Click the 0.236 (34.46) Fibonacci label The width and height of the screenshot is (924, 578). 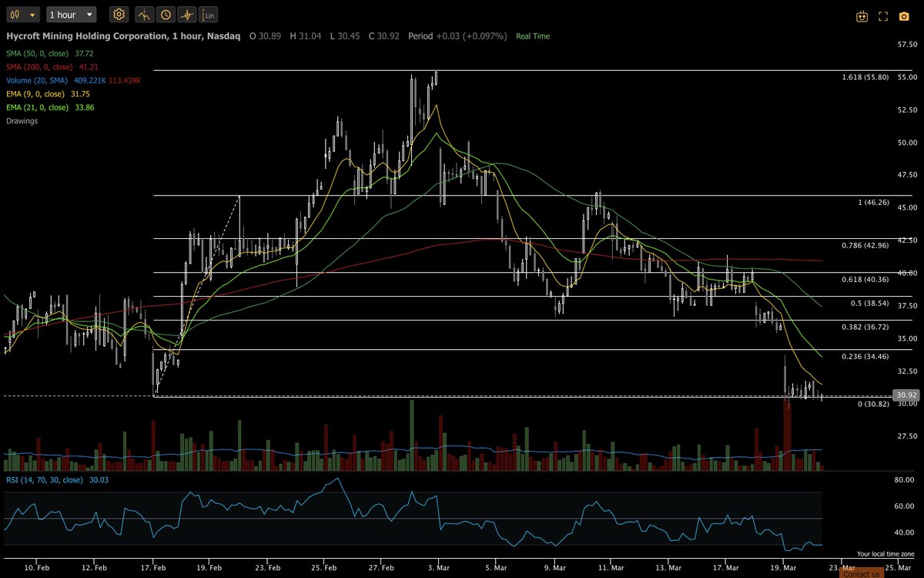(x=865, y=356)
